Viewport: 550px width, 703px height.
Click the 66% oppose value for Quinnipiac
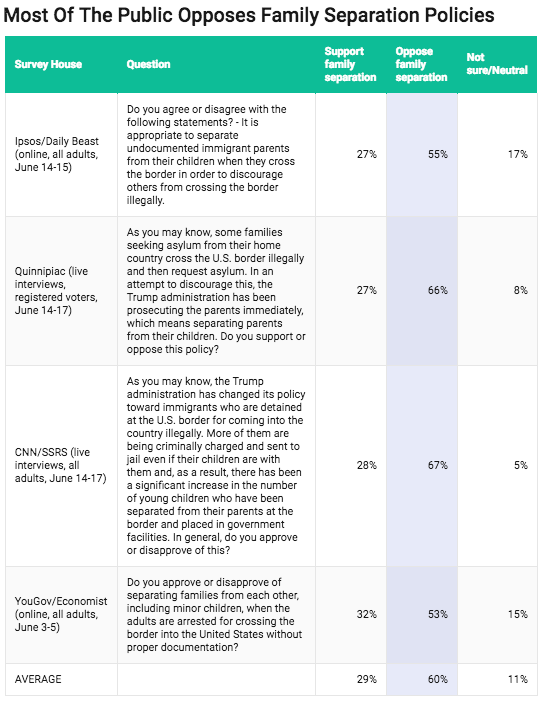point(437,291)
